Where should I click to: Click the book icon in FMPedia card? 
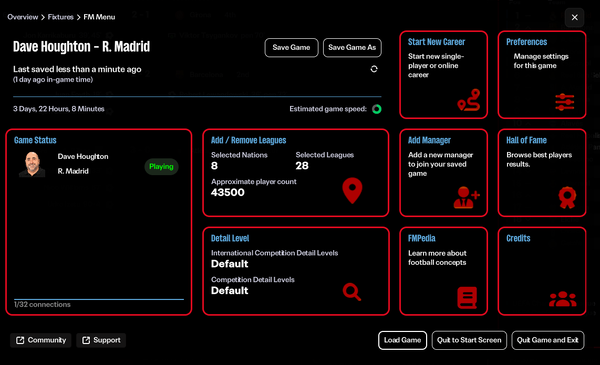(467, 297)
